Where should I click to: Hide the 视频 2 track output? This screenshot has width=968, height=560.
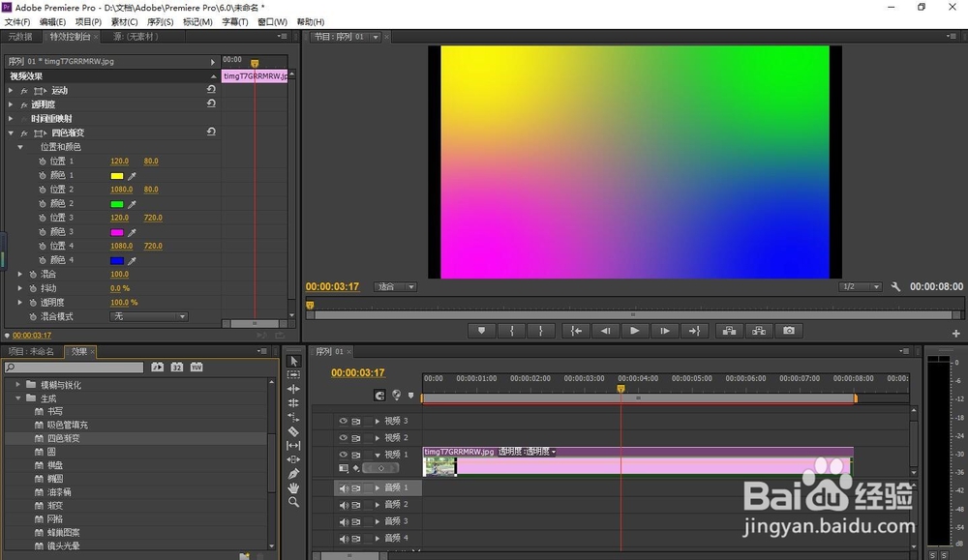343,437
